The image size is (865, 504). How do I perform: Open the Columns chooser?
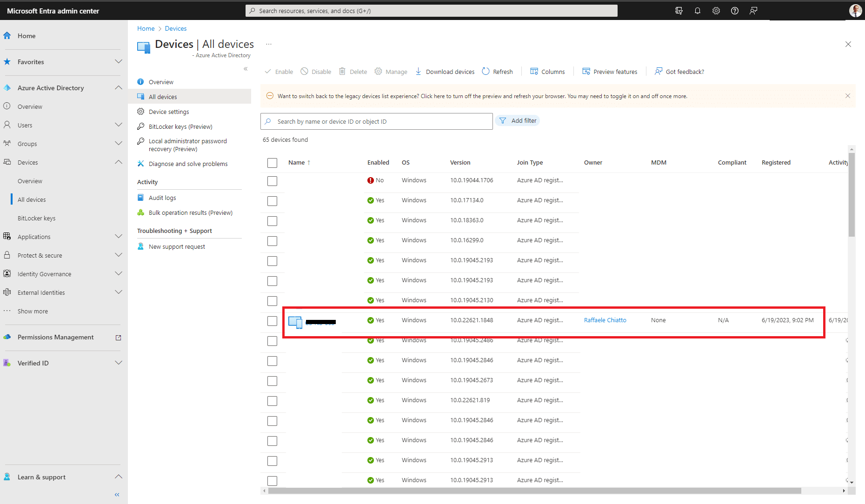(x=547, y=72)
